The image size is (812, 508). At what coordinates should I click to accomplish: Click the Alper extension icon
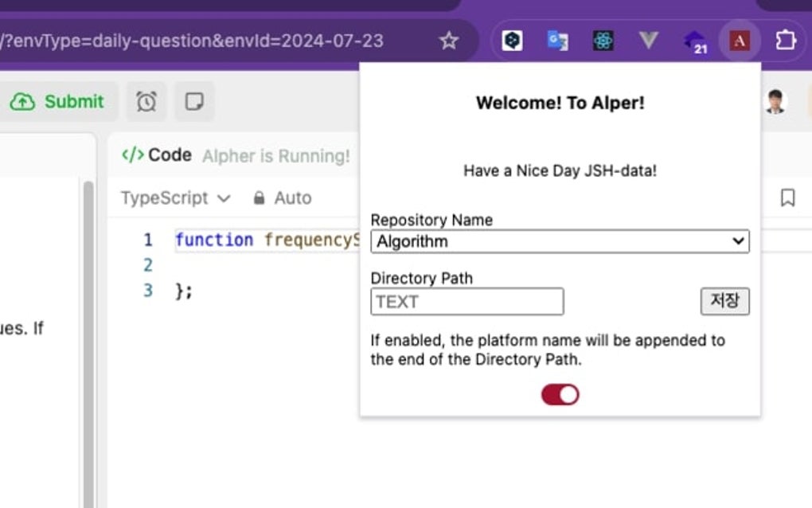coord(740,41)
